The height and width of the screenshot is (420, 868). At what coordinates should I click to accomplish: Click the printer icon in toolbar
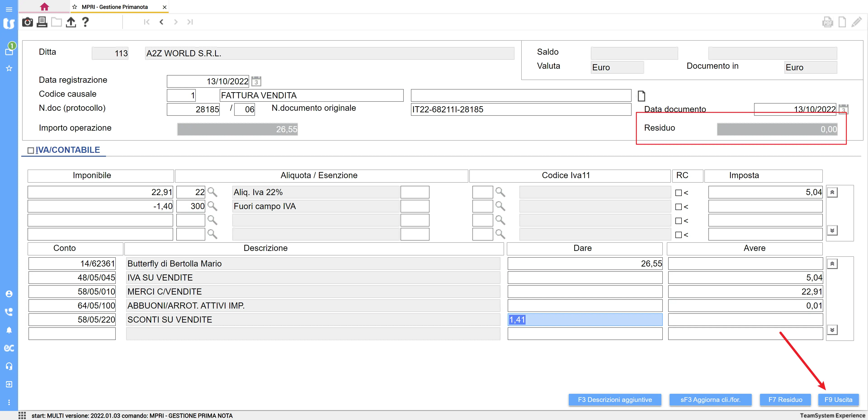pos(42,22)
